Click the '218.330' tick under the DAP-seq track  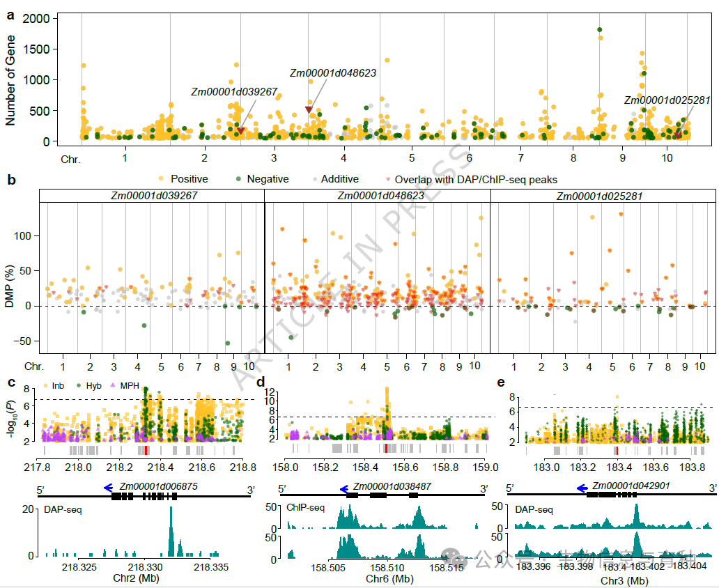coord(145,567)
